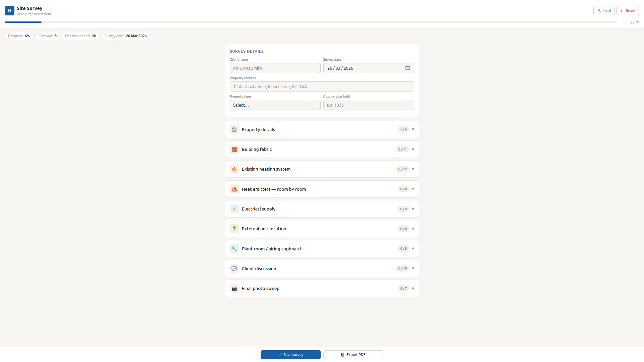Expand Client discussion using its arrow
This screenshot has width=644, height=362.
[413, 268]
